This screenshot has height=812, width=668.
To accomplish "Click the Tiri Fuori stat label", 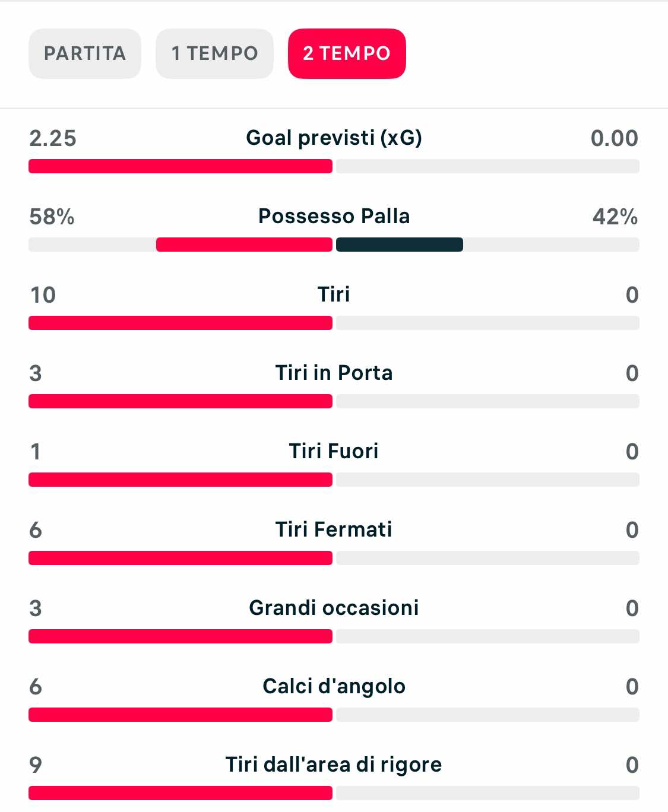I will 334,451.
